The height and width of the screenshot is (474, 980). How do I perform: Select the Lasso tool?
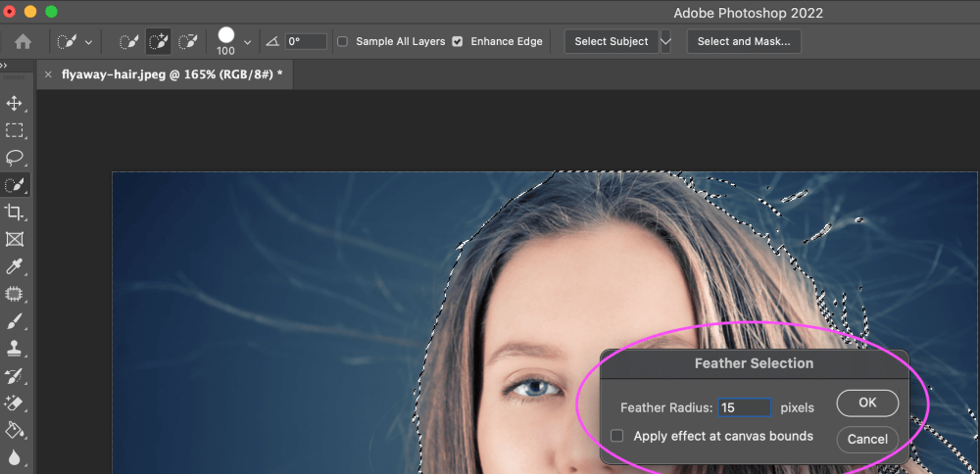pos(15,158)
